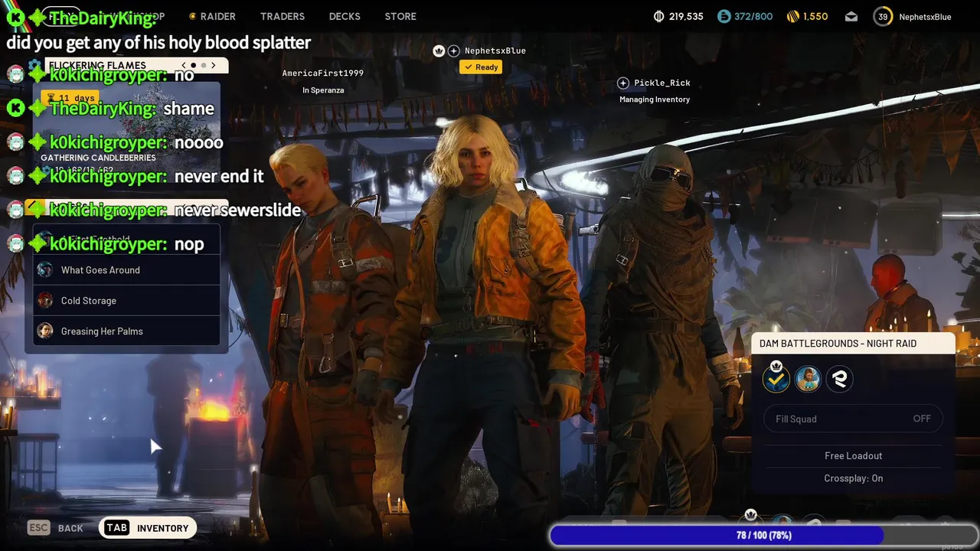The width and height of the screenshot is (980, 551).
Task: Click the What Goes Around quest giver icon
Action: click(45, 270)
